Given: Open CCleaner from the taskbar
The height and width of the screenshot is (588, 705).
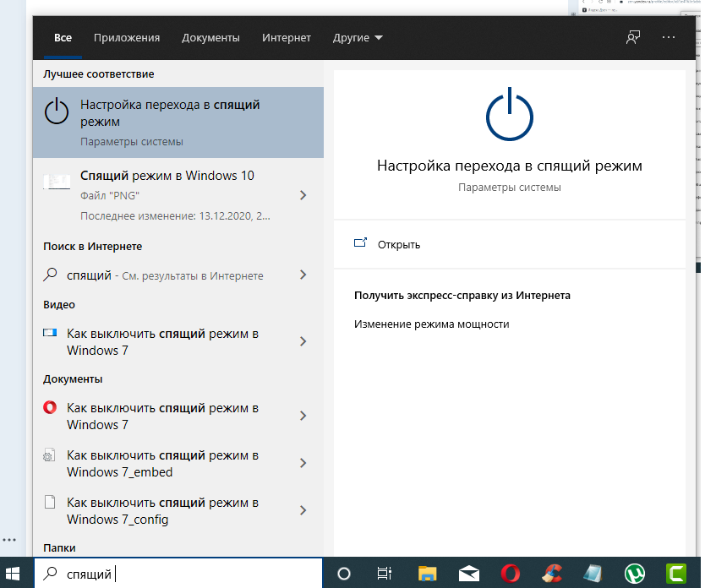Looking at the screenshot, I should [x=552, y=574].
